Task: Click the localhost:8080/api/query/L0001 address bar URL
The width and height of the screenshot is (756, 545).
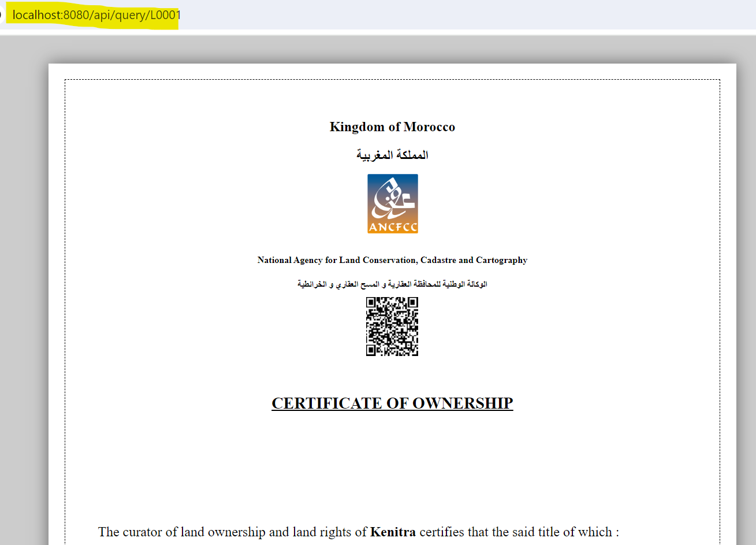Action: tap(96, 15)
